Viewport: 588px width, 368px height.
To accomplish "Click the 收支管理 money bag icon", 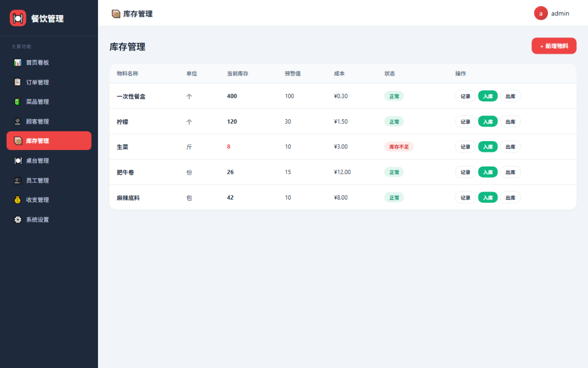I will coord(18,200).
